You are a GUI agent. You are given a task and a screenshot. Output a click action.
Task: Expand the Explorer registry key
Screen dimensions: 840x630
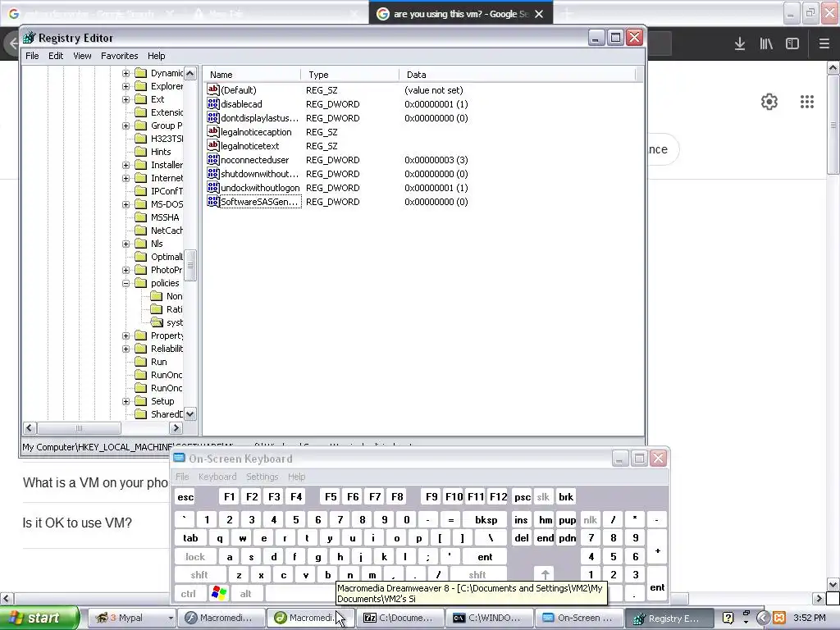[126, 86]
